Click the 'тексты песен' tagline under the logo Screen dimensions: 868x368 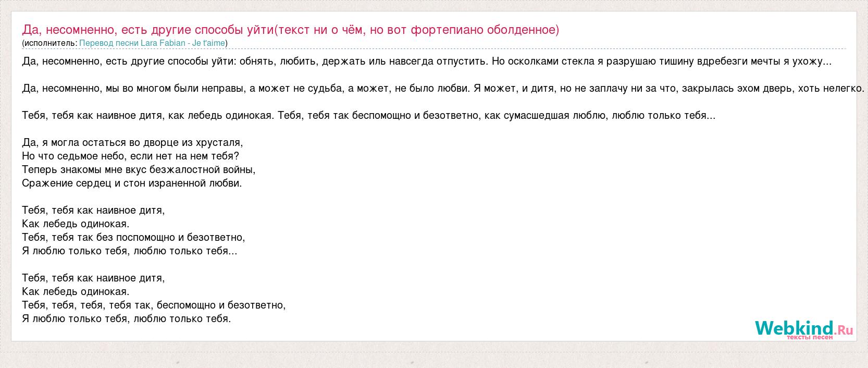809,337
